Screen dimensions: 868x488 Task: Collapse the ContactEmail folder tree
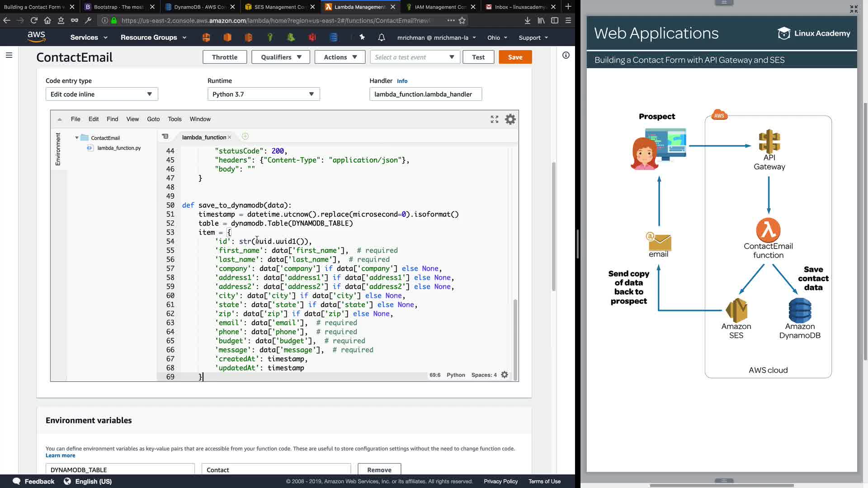point(77,138)
